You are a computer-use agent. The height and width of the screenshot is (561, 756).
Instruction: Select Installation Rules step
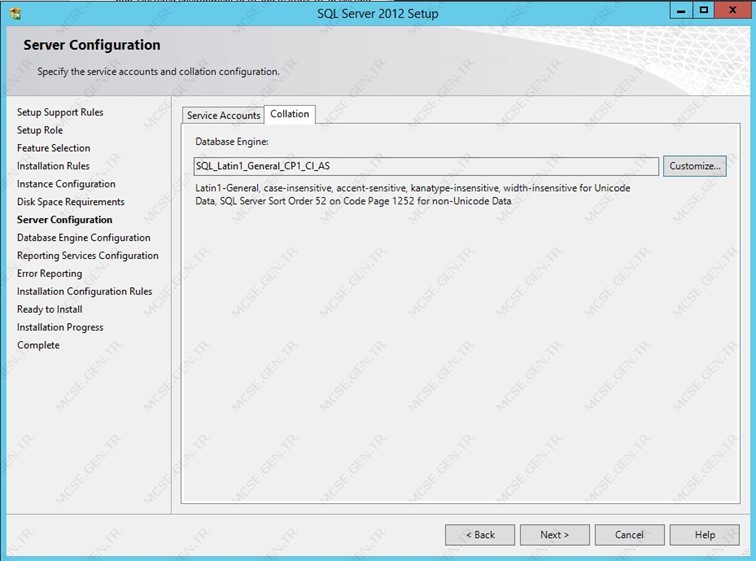click(x=53, y=166)
